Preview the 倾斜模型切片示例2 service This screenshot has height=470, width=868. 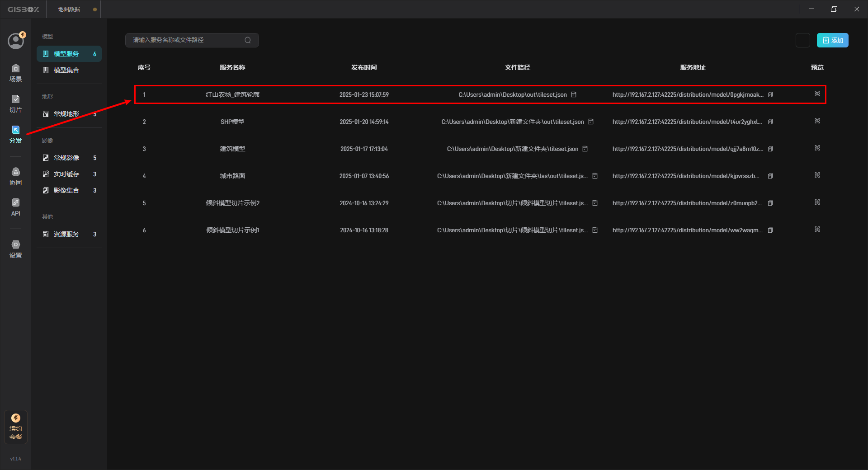click(x=817, y=202)
